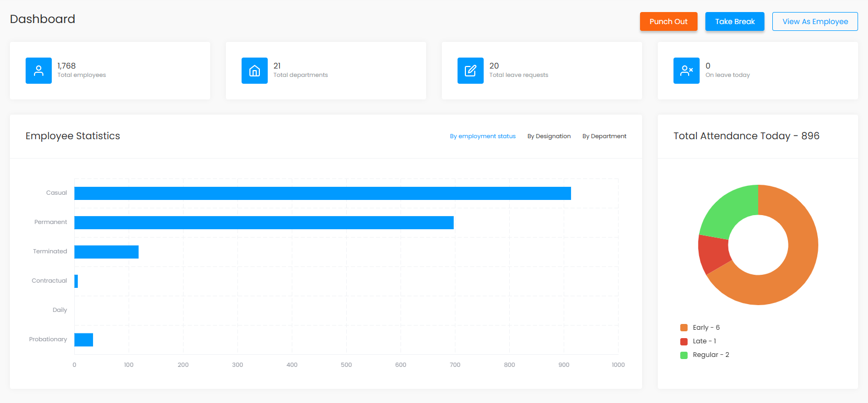Toggle Regular legend green swatch
The height and width of the screenshot is (403, 868).
[684, 355]
